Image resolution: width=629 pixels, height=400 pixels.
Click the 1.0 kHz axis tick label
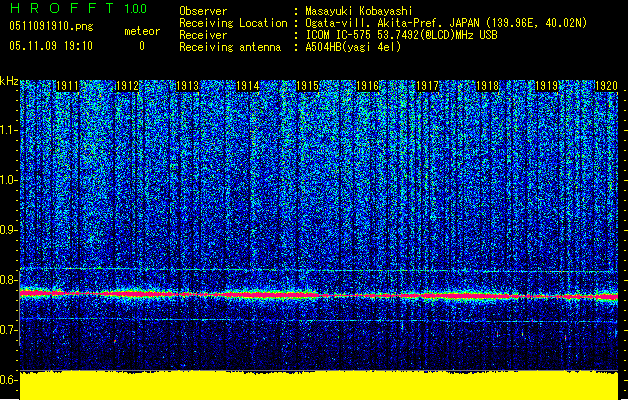[x=9, y=180]
